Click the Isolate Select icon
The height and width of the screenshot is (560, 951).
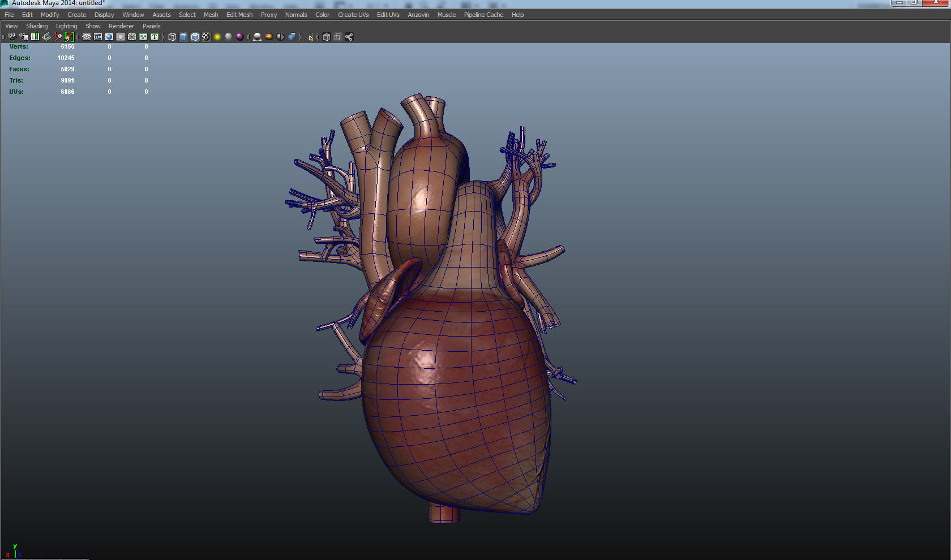click(310, 37)
